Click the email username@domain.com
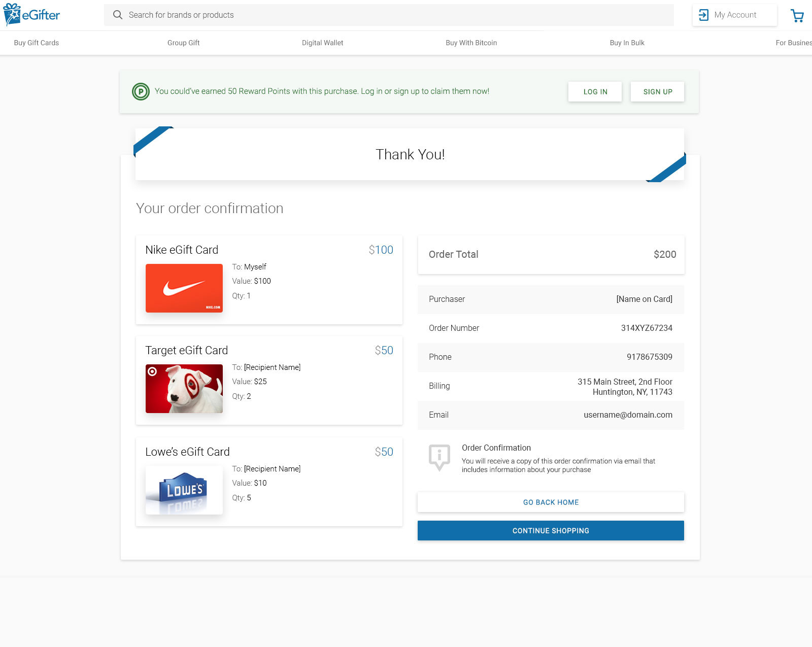The width and height of the screenshot is (812, 647). pos(628,415)
